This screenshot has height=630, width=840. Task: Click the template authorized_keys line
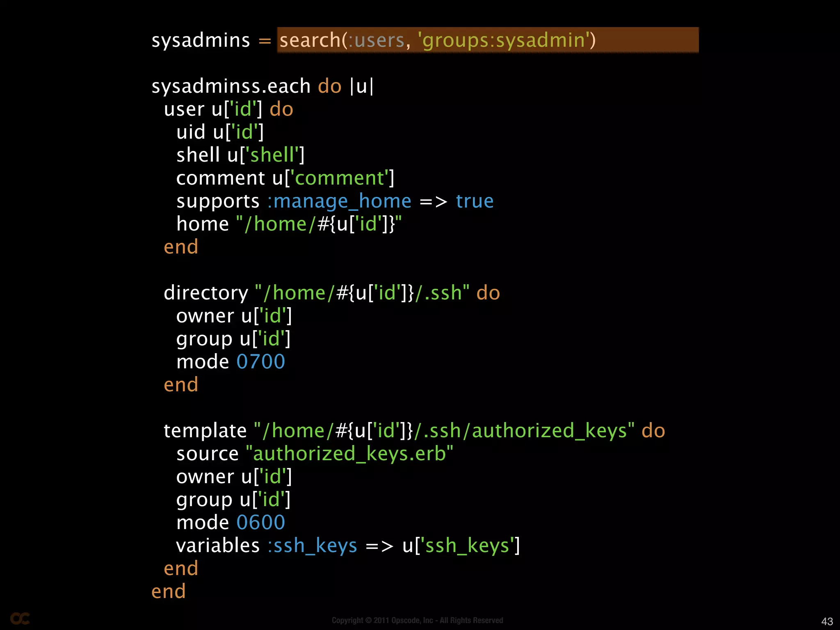tap(414, 431)
